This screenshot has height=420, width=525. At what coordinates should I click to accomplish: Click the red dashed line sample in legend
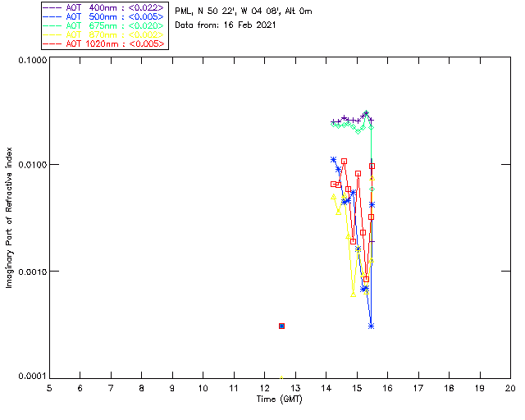(52, 43)
